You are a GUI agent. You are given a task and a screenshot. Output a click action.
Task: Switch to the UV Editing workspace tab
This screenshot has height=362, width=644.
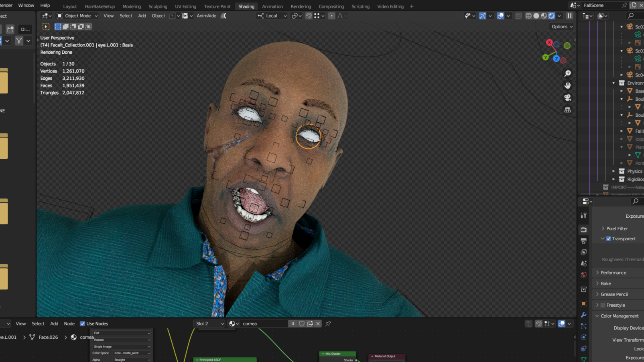185,6
